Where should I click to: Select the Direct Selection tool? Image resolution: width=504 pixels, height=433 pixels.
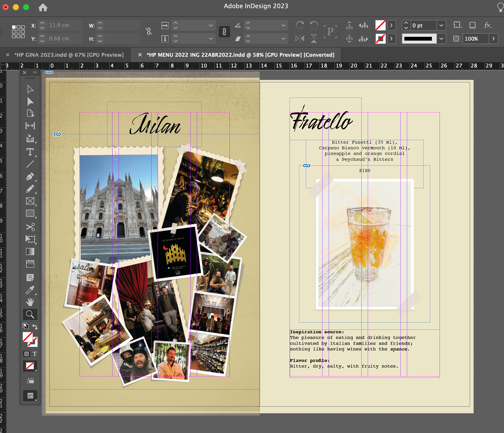[30, 102]
